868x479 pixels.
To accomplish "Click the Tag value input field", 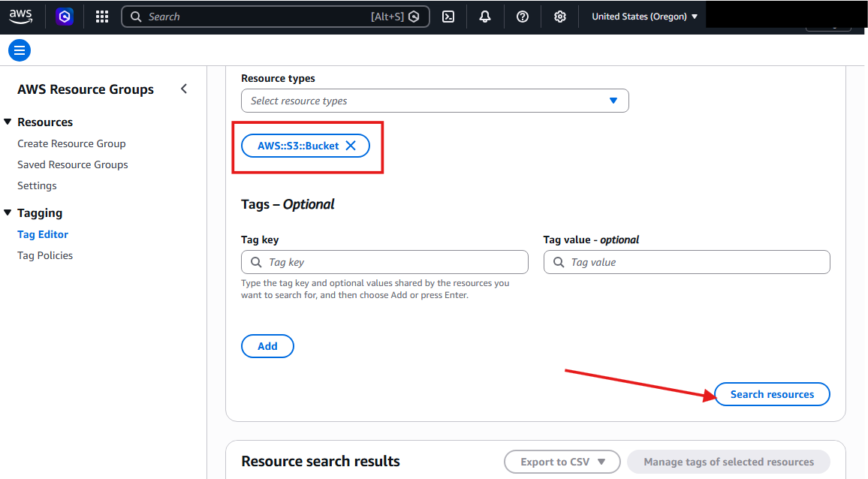I will 686,262.
